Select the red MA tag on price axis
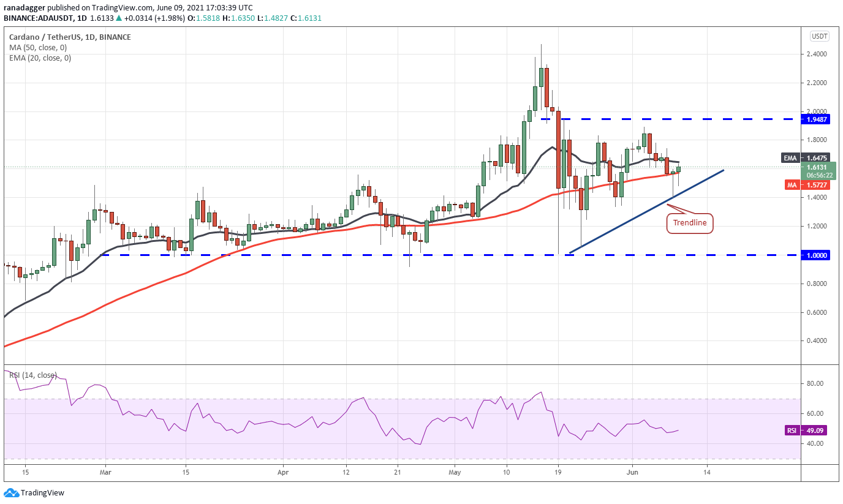The image size is (843, 504). pos(791,184)
